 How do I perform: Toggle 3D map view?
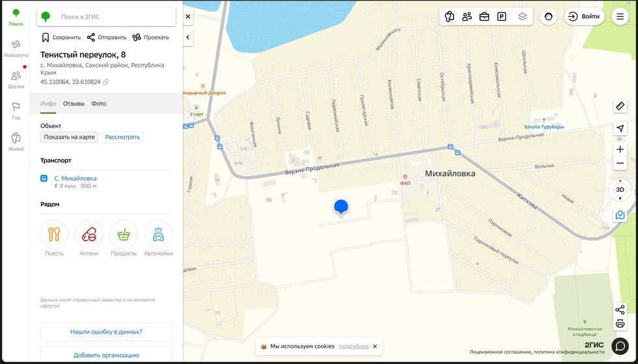(620, 190)
